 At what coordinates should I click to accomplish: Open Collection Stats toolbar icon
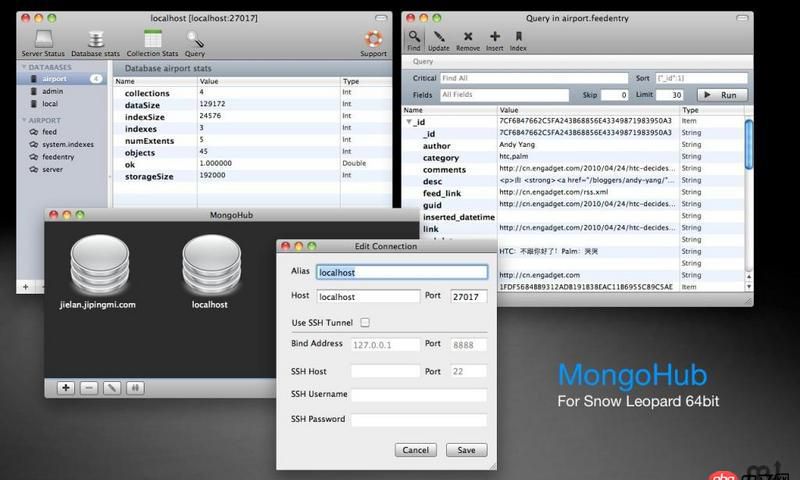point(153,43)
